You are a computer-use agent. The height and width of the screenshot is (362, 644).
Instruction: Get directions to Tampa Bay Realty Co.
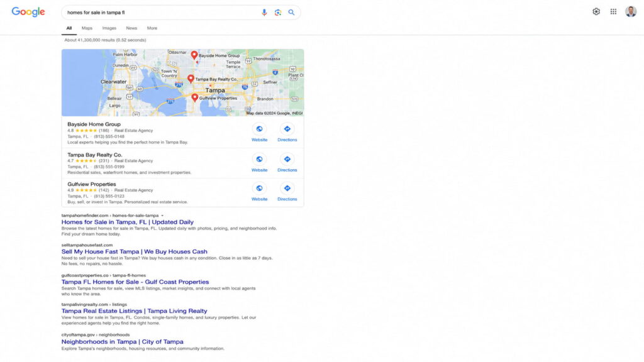[287, 159]
